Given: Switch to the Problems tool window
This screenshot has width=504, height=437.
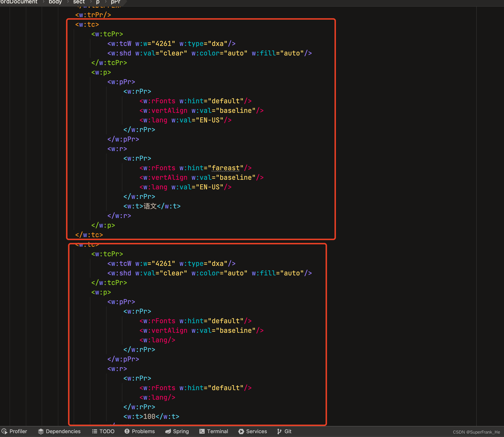Looking at the screenshot, I should click(x=143, y=432).
